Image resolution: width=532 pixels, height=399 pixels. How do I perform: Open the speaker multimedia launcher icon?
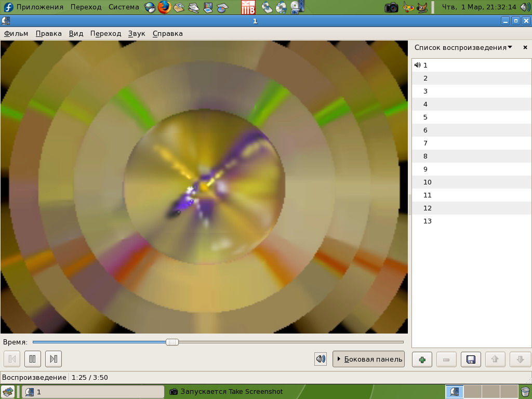pyautogui.click(x=297, y=7)
